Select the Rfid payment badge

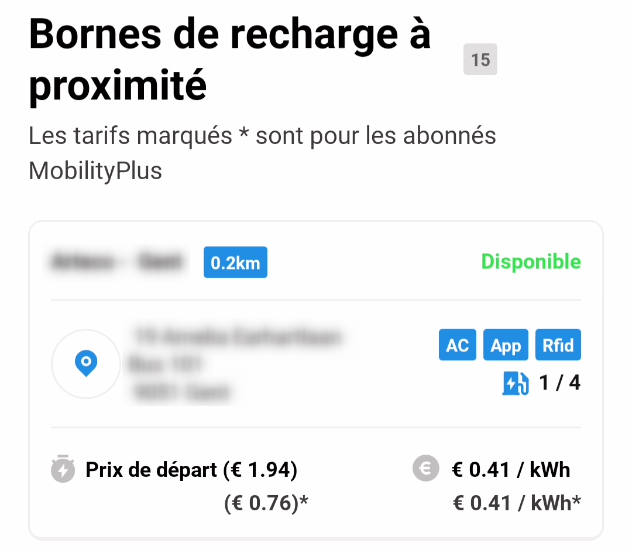click(x=558, y=345)
